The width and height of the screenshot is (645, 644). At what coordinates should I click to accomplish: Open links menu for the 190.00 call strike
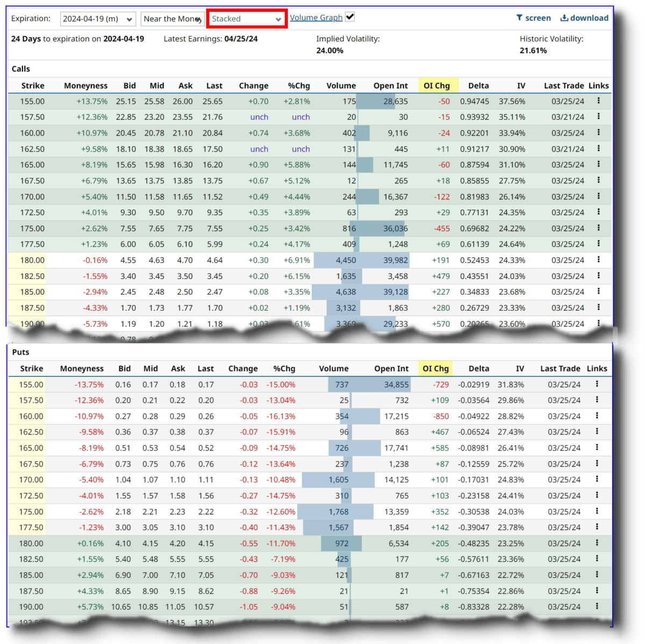point(598,324)
